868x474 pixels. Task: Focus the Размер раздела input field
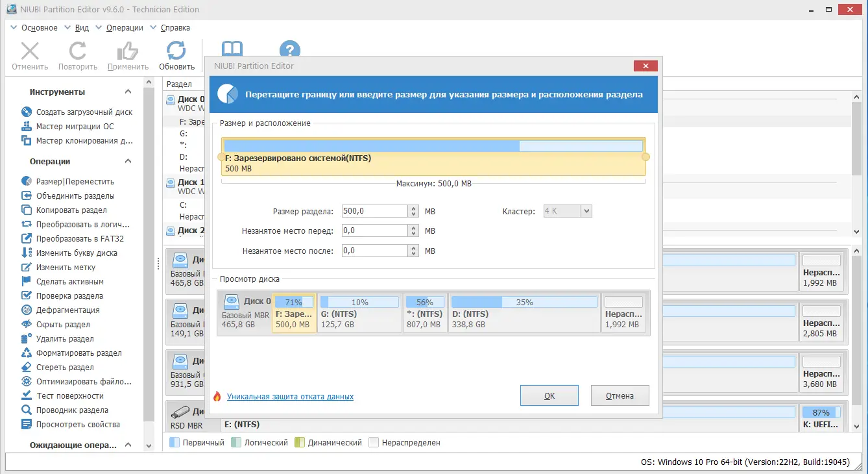(x=376, y=211)
